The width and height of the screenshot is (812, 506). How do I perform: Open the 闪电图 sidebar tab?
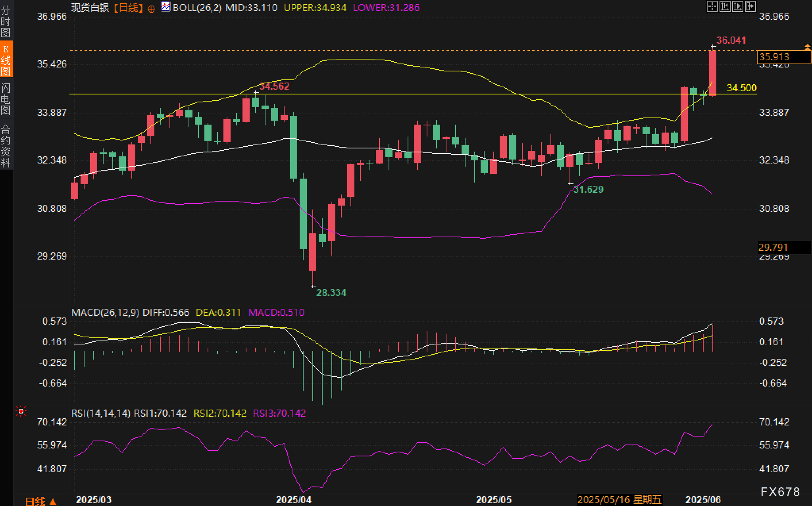pos(6,99)
